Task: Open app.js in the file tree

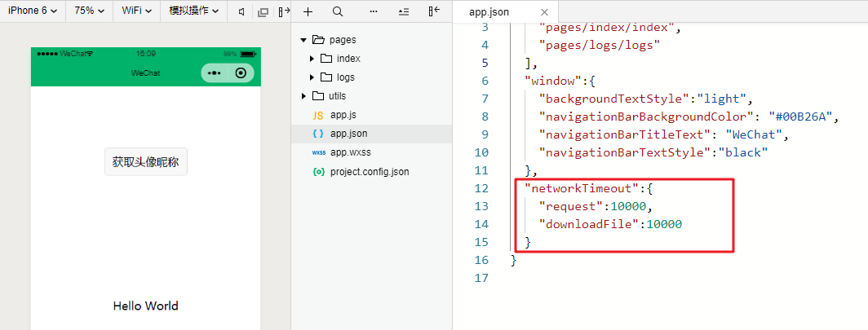Action: coord(371,115)
